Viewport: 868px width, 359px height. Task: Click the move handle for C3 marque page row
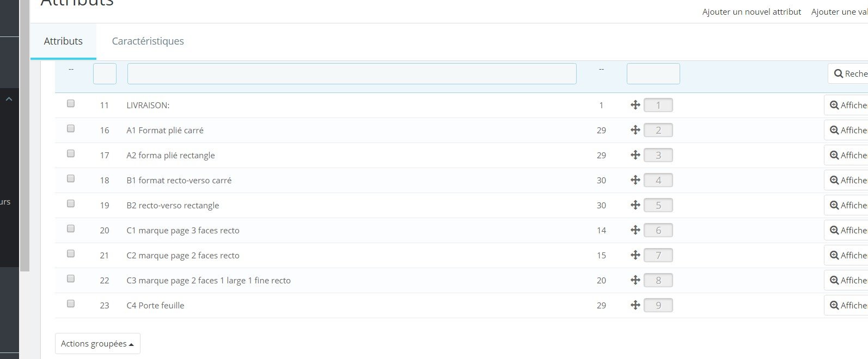635,280
